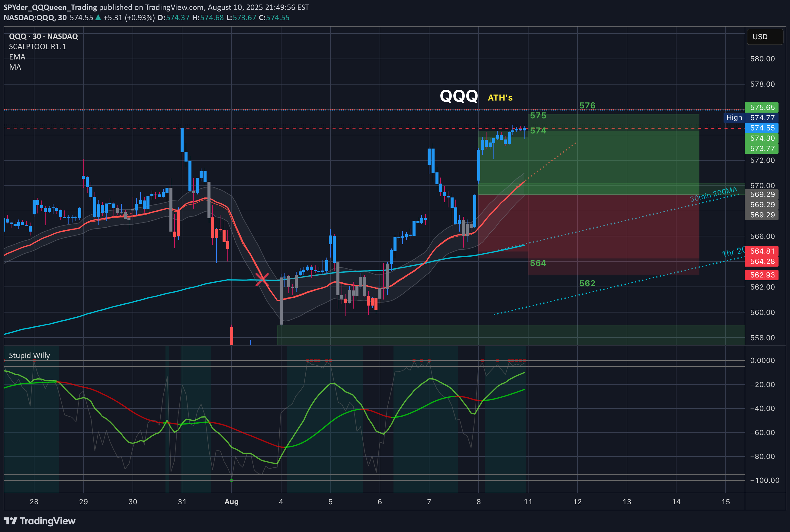Click the 30min 200MA trendline label

click(x=714, y=194)
